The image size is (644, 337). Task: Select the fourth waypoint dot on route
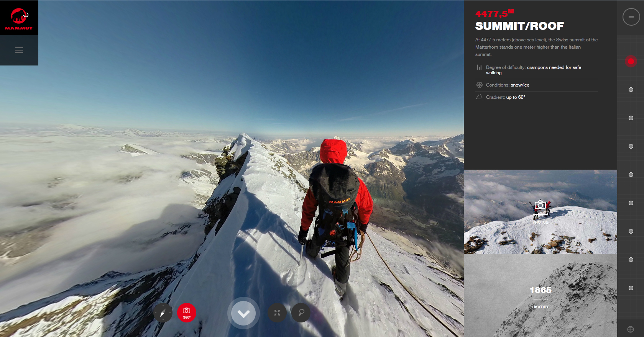click(631, 146)
